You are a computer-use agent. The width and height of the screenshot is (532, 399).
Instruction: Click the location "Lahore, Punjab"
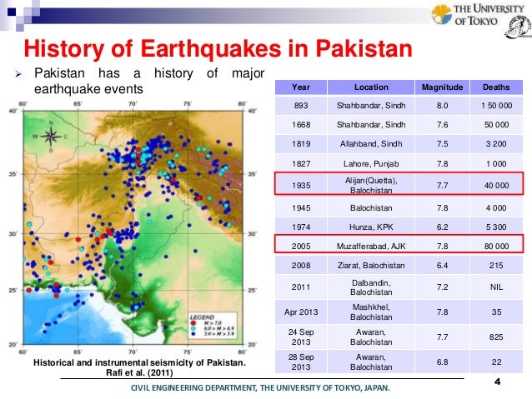pos(371,164)
